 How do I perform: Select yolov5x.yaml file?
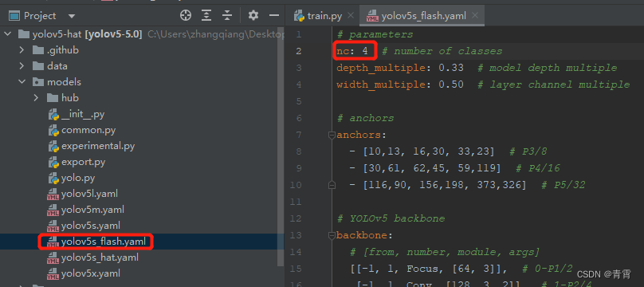90,273
